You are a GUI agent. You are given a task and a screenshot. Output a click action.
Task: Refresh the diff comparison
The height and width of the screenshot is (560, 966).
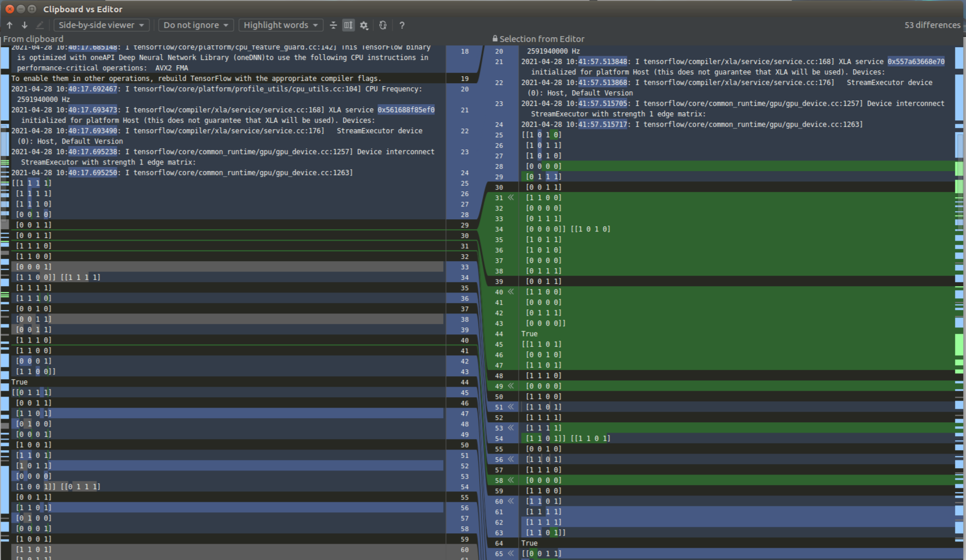(x=383, y=25)
